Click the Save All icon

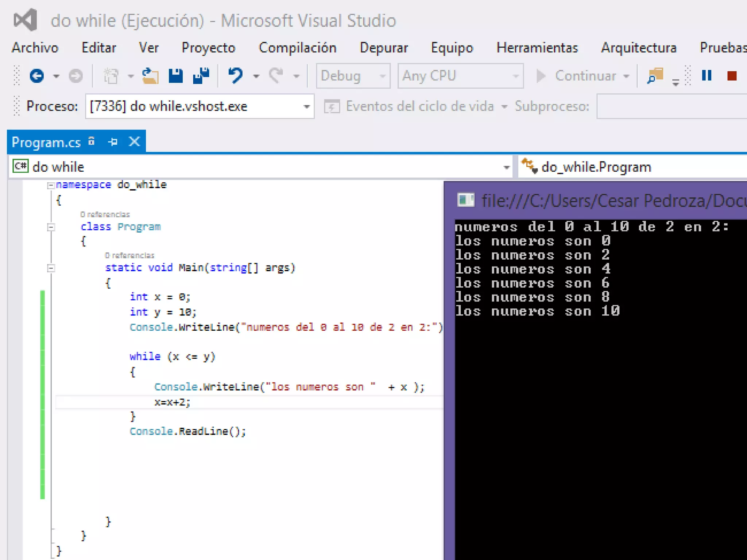click(201, 76)
